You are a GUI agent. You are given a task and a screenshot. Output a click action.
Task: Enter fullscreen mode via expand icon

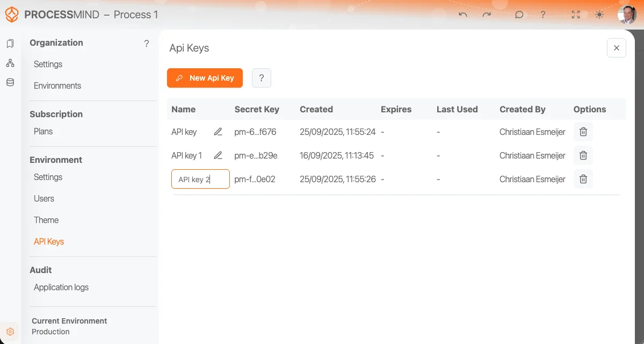[576, 15]
